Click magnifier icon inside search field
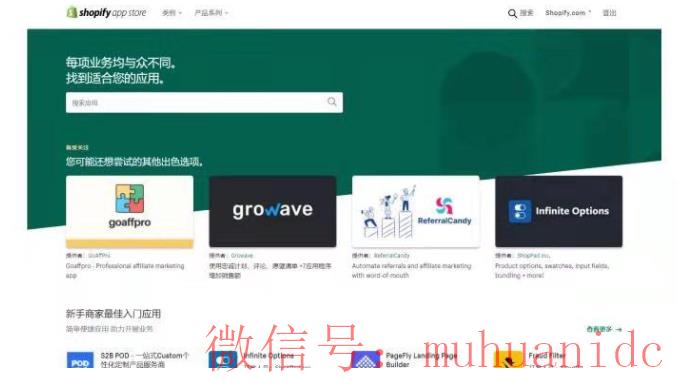 pos(332,102)
